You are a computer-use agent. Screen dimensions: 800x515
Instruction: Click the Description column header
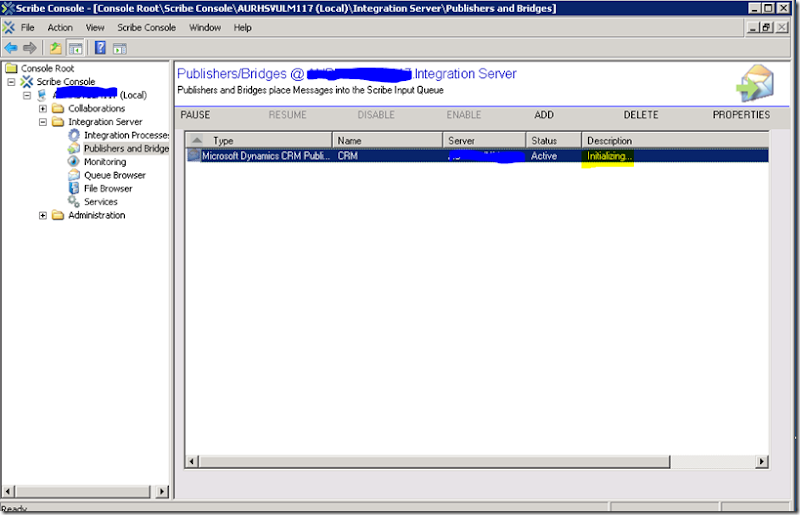pyautogui.click(x=675, y=140)
